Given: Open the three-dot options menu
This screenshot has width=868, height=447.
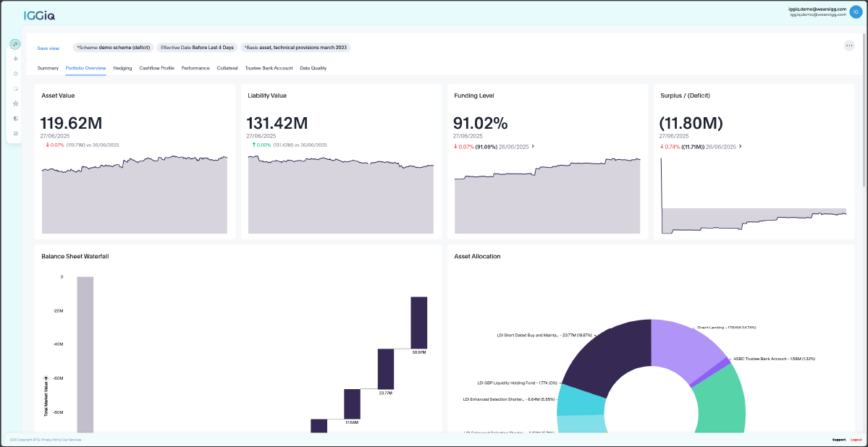Looking at the screenshot, I should [x=848, y=46].
